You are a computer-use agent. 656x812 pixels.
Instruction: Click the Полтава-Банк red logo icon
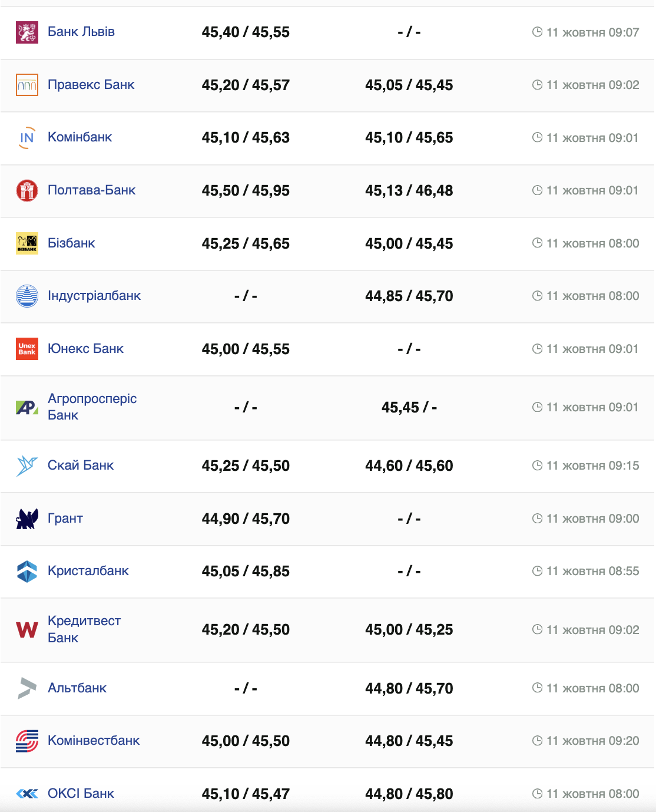click(x=27, y=190)
